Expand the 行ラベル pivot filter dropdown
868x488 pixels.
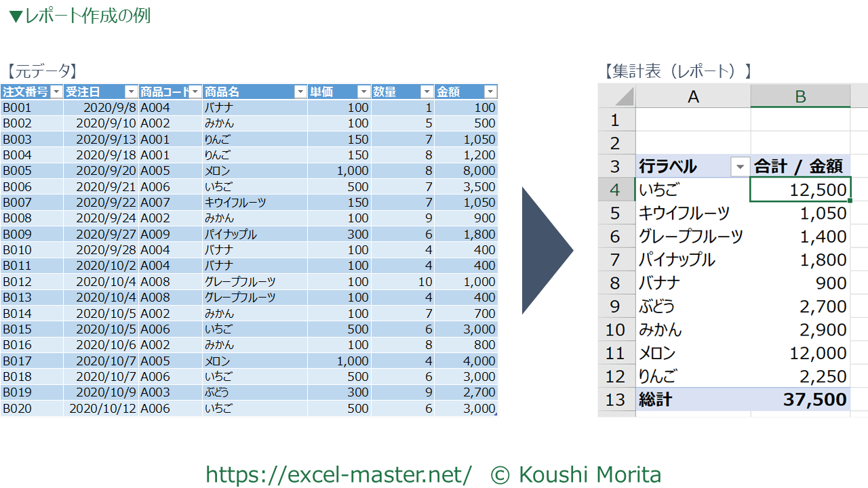(x=740, y=166)
